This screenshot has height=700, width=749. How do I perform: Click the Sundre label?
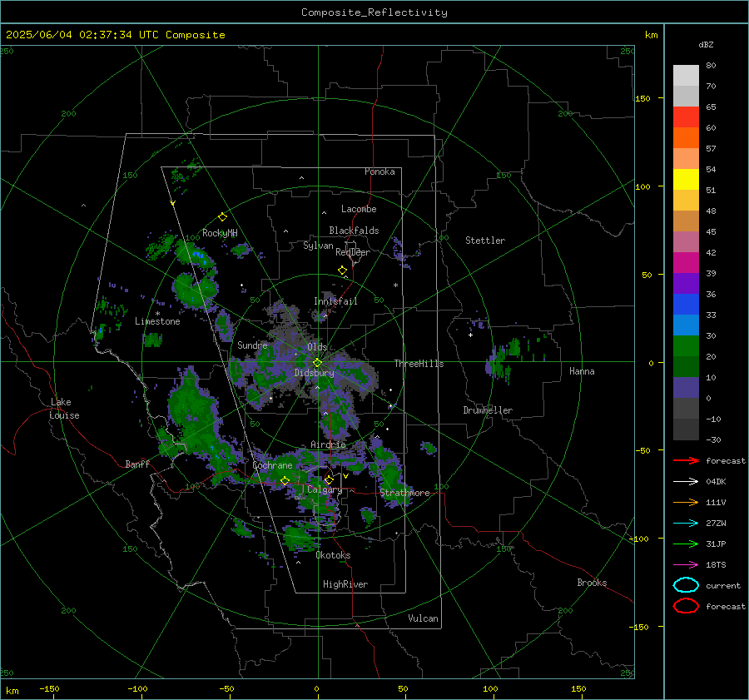click(x=252, y=345)
